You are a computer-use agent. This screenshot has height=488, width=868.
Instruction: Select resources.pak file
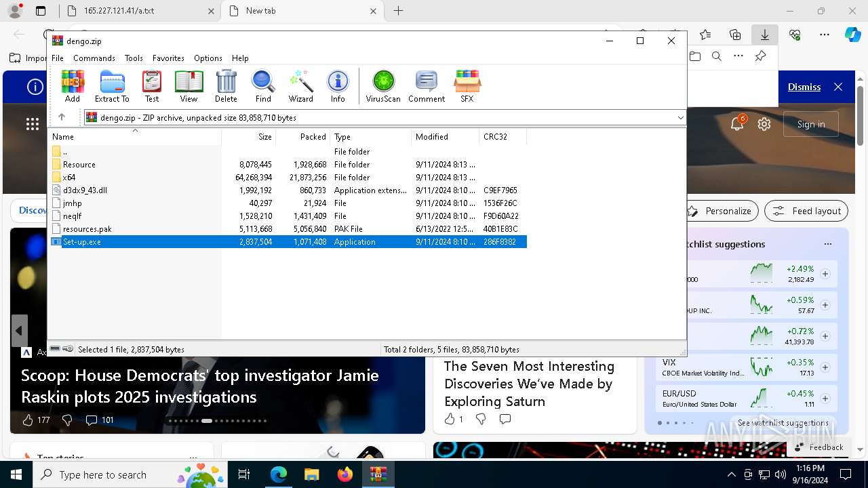(289, 229)
